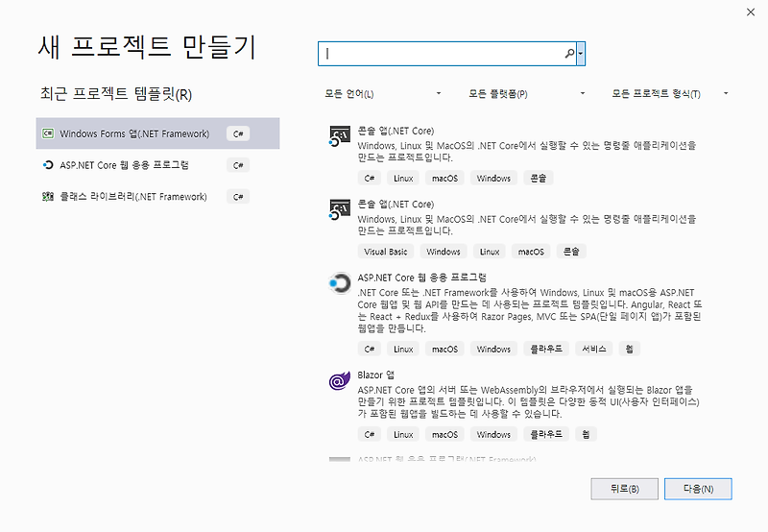
Task: Click the ASP.NET Core icon in recent list
Action: coord(48,165)
